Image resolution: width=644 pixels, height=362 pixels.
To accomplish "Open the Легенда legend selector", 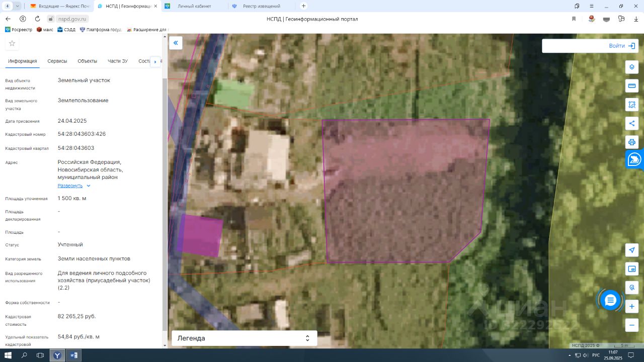I will click(x=244, y=338).
